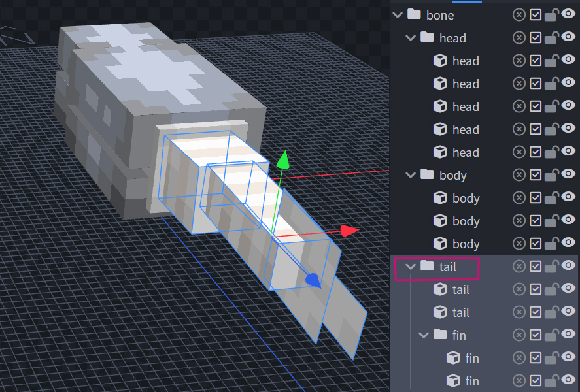Image resolution: width=580 pixels, height=392 pixels.
Task: Select the 'body' folder label
Action: (x=453, y=176)
